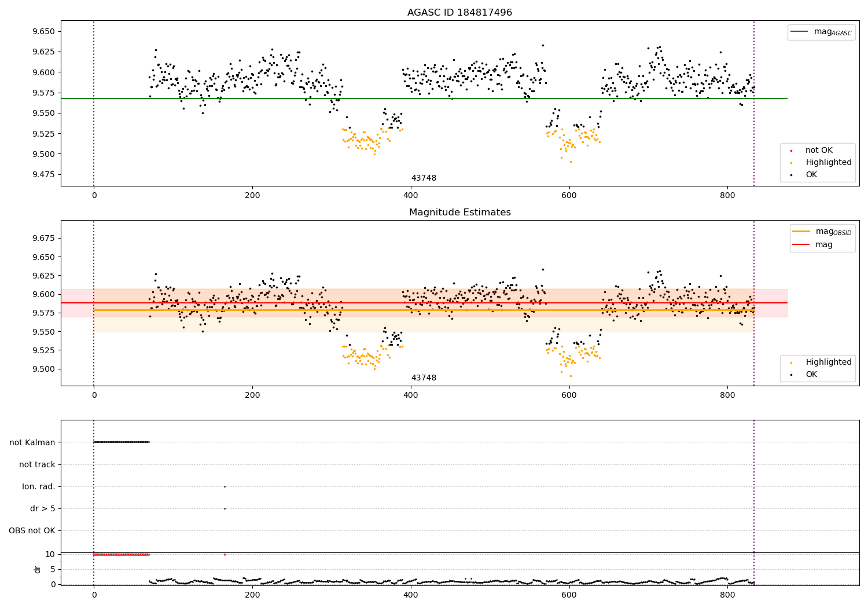Click the rotated 'dr' axis label

coord(38,569)
